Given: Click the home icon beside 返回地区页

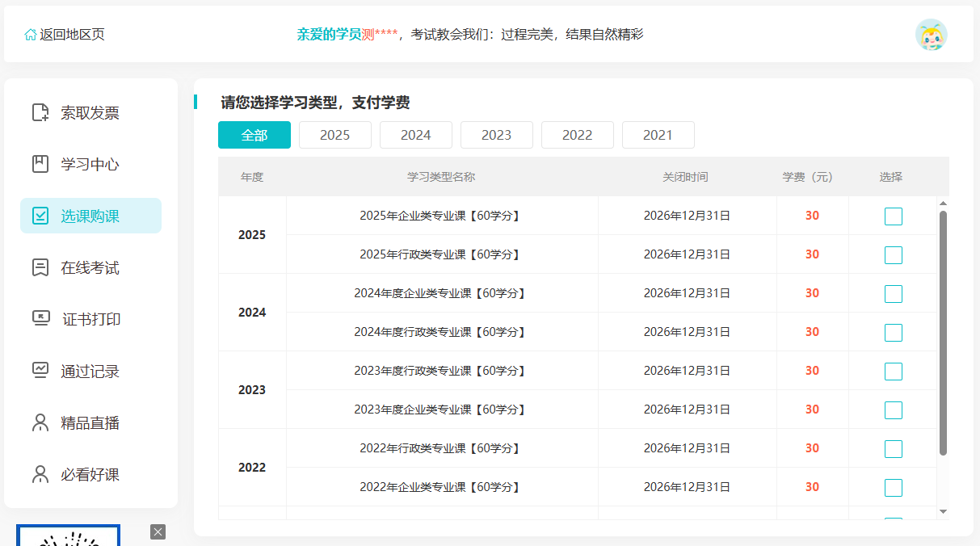Looking at the screenshot, I should 31,35.
